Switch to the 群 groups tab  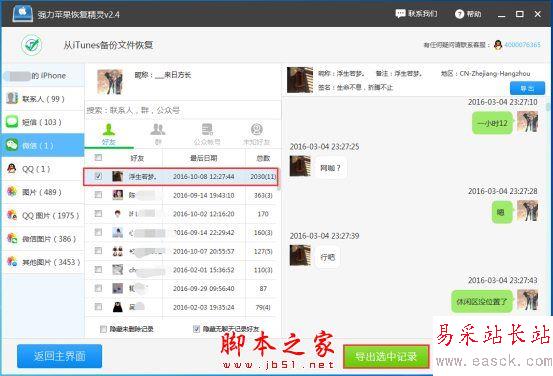click(158, 134)
